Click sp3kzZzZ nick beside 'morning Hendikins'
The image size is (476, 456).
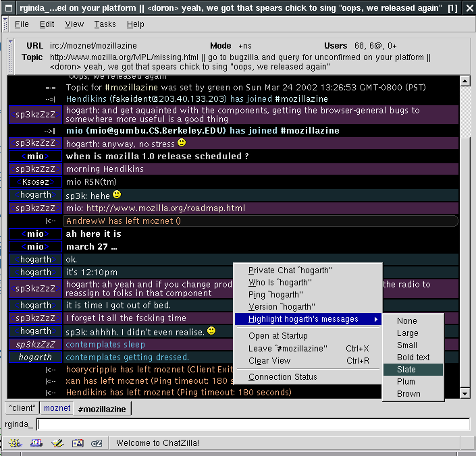pyautogui.click(x=36, y=169)
